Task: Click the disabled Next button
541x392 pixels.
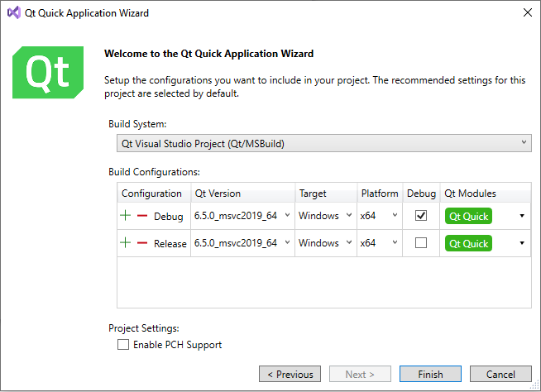Action: 360,374
